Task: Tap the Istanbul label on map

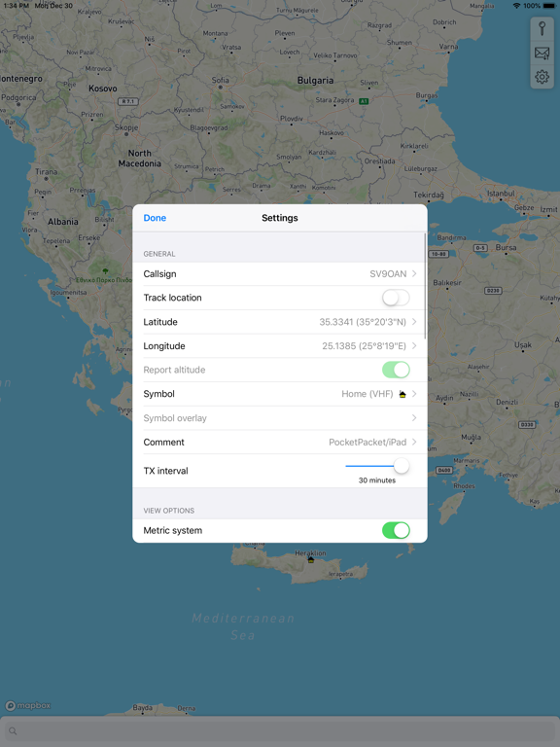Action: 501,194
